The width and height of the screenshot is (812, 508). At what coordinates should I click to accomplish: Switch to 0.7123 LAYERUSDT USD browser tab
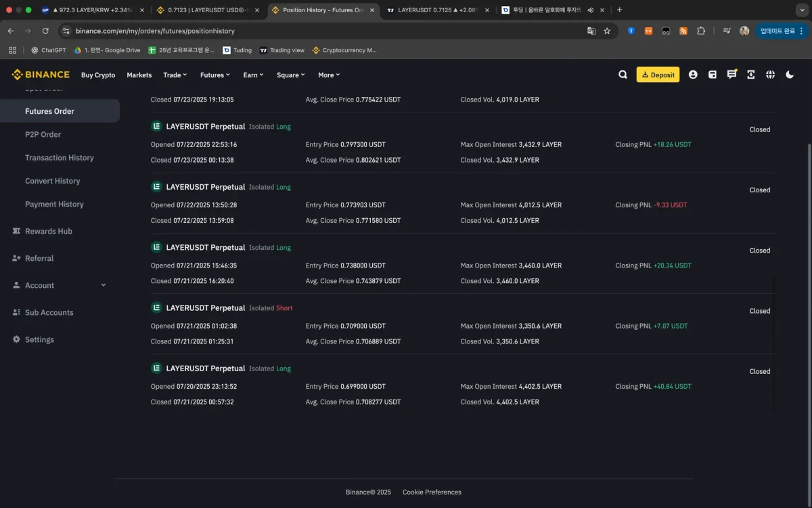(208, 10)
